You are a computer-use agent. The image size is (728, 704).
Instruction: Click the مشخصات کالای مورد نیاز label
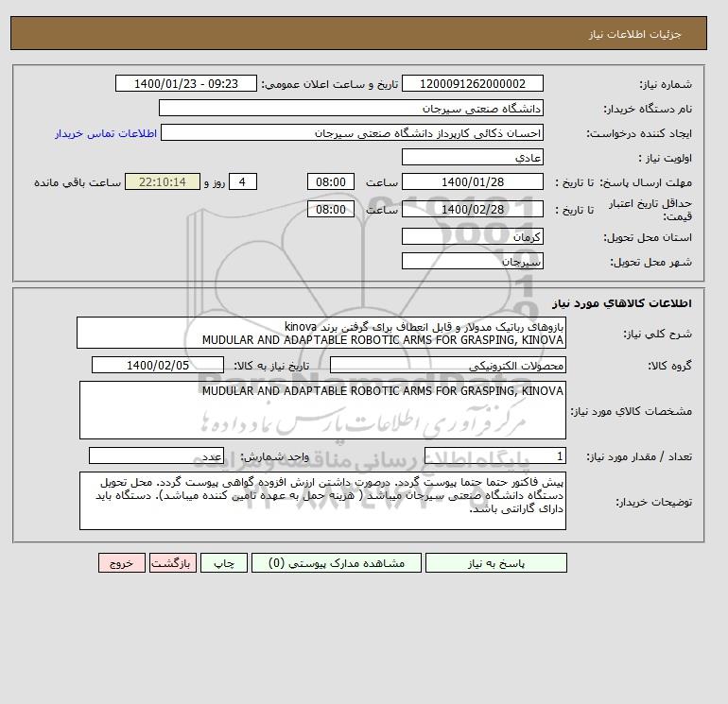pyautogui.click(x=631, y=411)
